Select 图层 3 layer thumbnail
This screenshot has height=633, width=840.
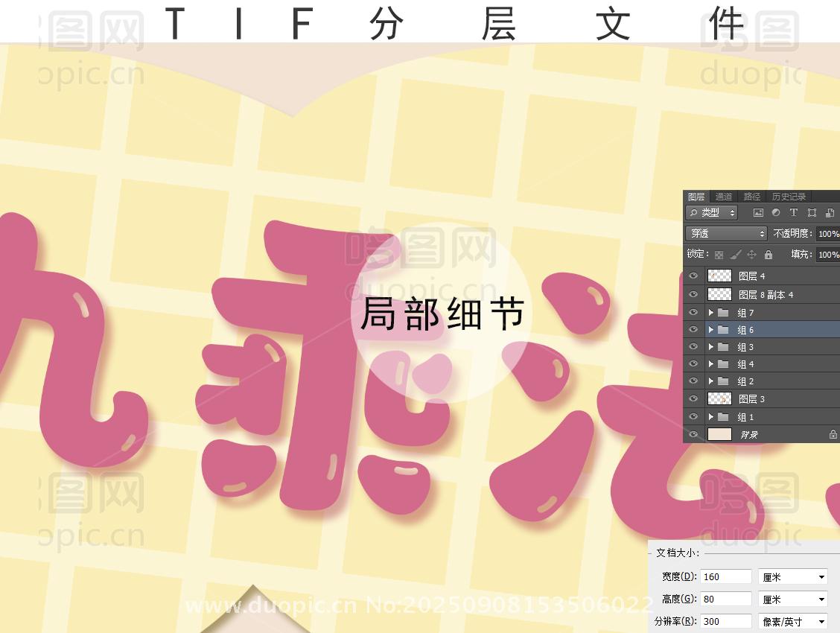tap(719, 398)
